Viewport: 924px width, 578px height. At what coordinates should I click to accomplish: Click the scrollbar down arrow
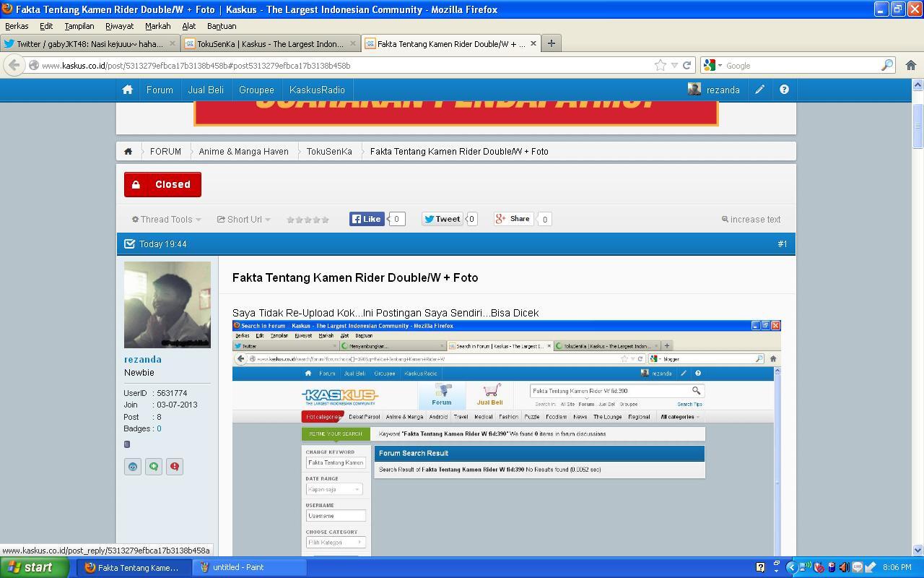click(x=918, y=550)
